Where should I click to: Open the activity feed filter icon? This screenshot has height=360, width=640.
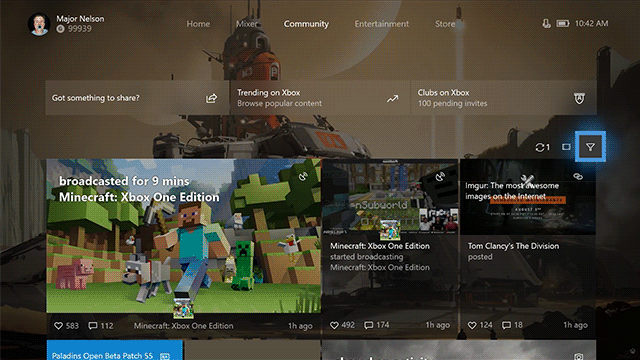click(x=590, y=147)
